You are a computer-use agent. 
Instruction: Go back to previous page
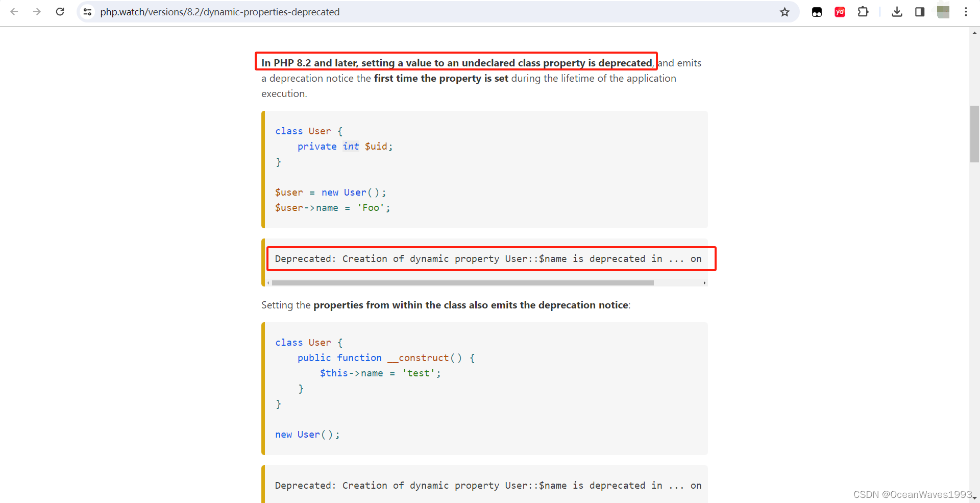click(14, 12)
